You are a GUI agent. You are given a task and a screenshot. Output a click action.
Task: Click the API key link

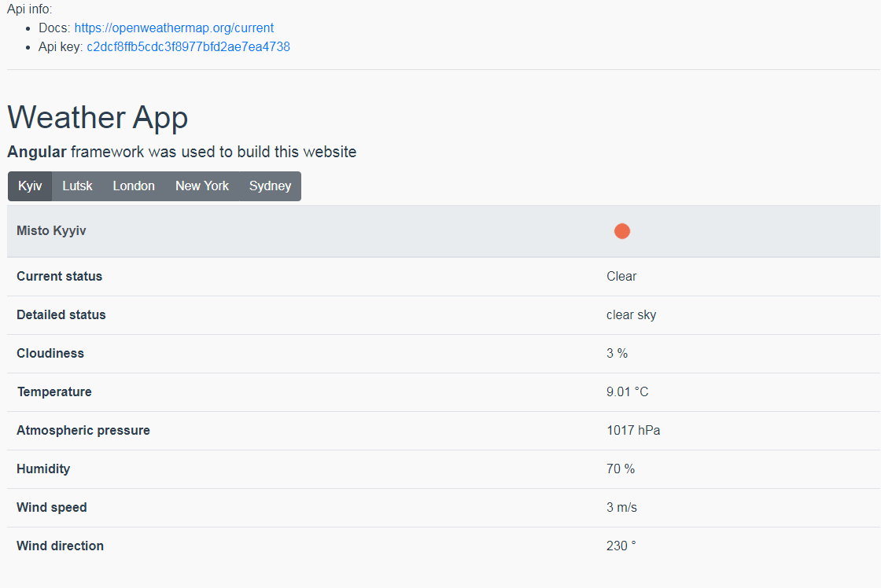point(188,46)
